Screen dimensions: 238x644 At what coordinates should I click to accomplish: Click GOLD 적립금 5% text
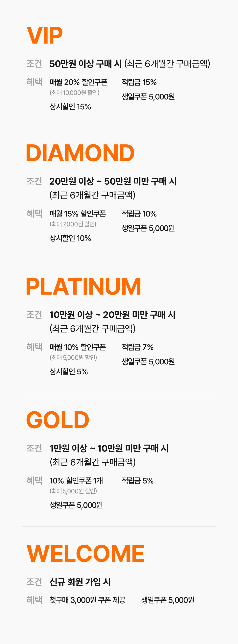point(138,480)
